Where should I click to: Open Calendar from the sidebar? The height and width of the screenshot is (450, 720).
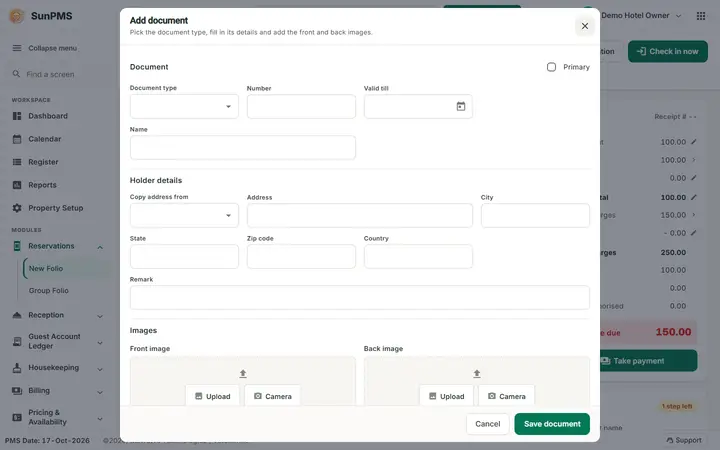click(45, 139)
